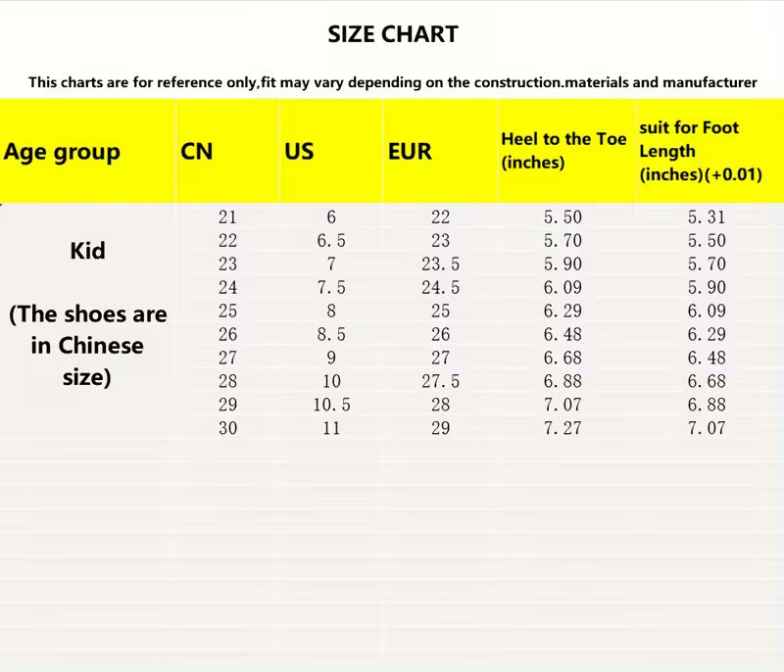
Task: Click heel to toe value 7.27
Action: (x=563, y=428)
